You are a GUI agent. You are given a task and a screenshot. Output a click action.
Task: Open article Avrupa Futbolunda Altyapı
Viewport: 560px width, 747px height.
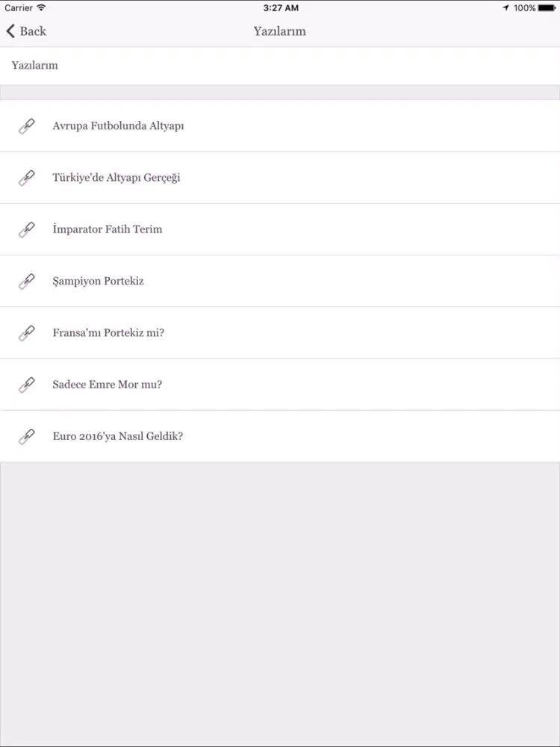[280, 125]
